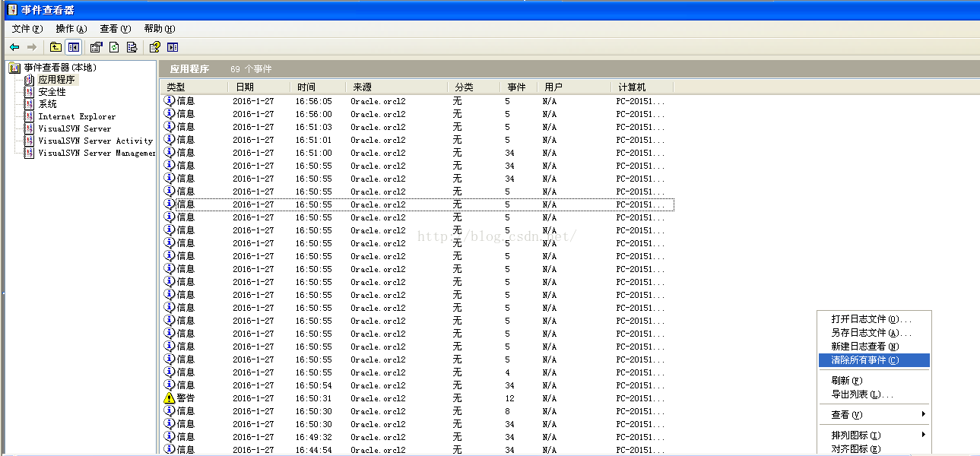Open the 文件(F) menu
The image size is (980, 456).
[x=27, y=29]
